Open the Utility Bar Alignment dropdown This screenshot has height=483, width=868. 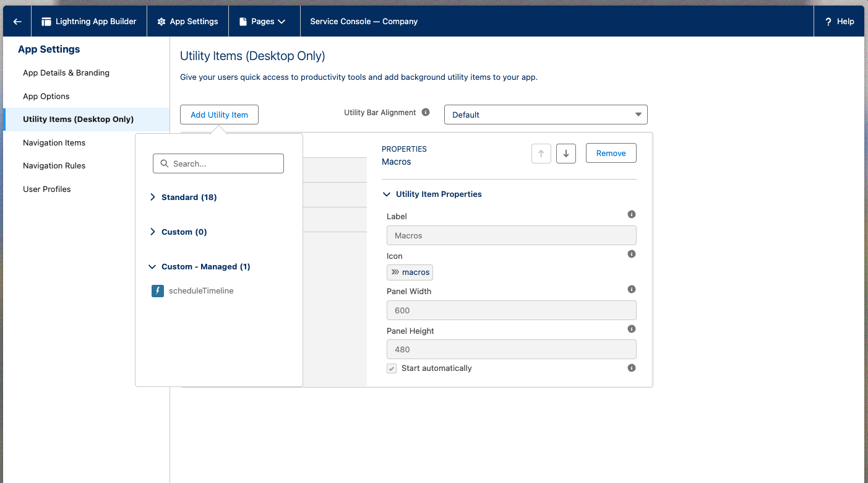[x=546, y=115]
